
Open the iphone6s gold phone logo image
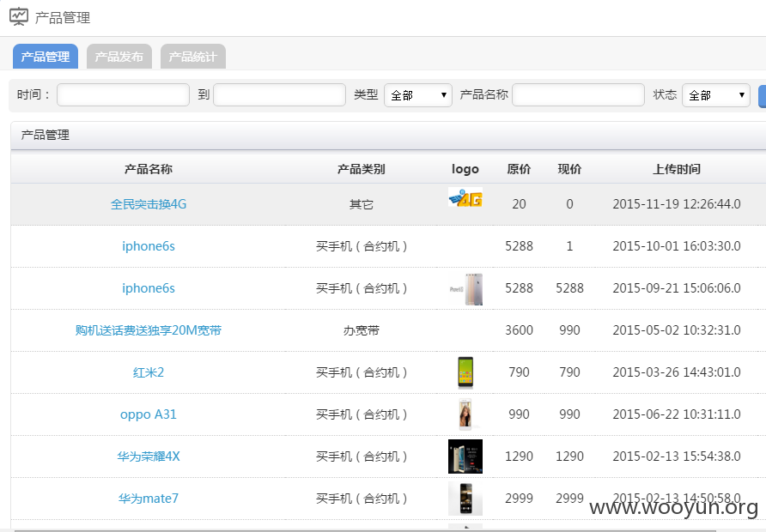click(465, 289)
